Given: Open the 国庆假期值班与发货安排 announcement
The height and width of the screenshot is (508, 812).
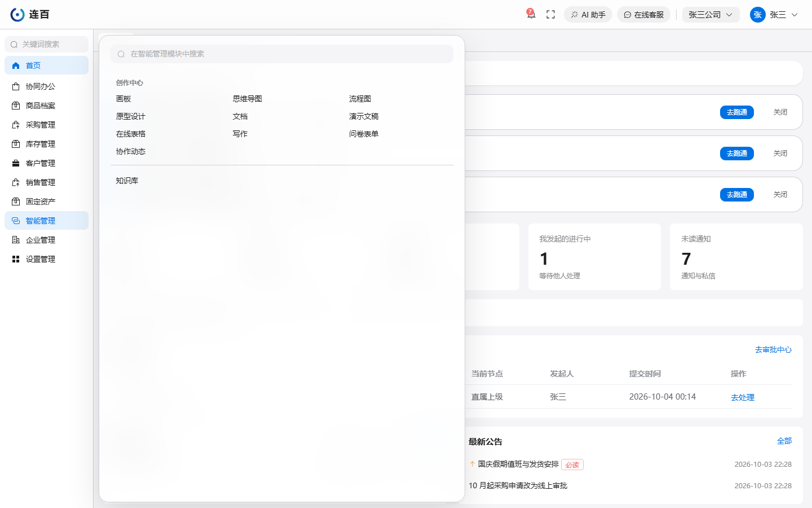Looking at the screenshot, I should (x=518, y=464).
